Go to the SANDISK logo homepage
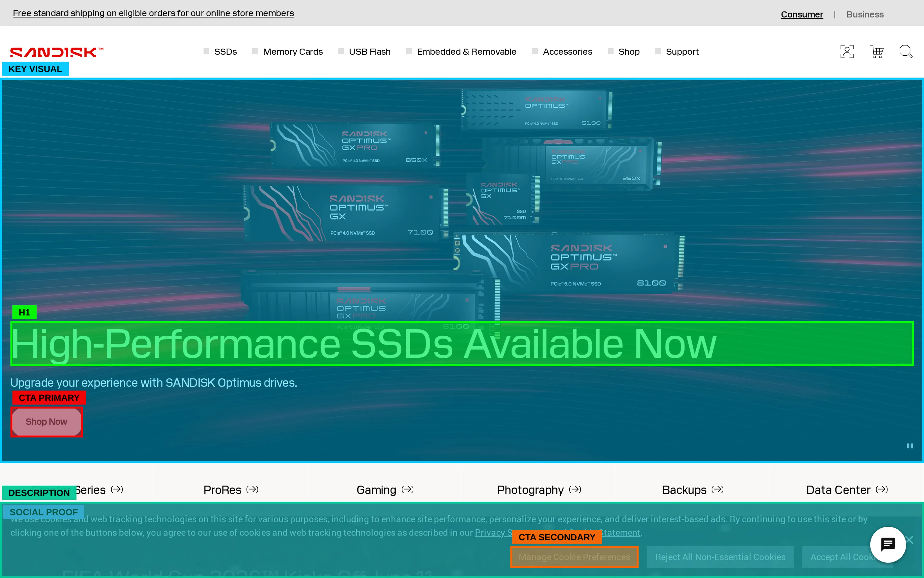 click(x=57, y=52)
